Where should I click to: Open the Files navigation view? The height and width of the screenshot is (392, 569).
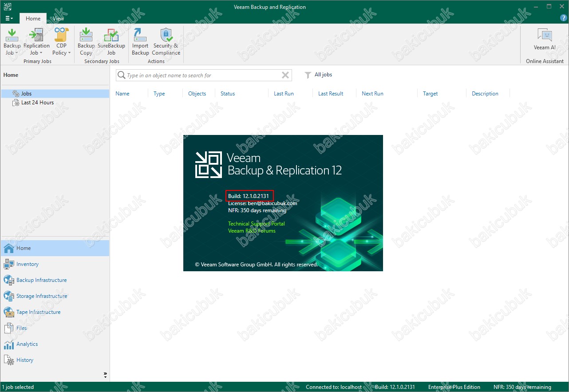[55, 328]
